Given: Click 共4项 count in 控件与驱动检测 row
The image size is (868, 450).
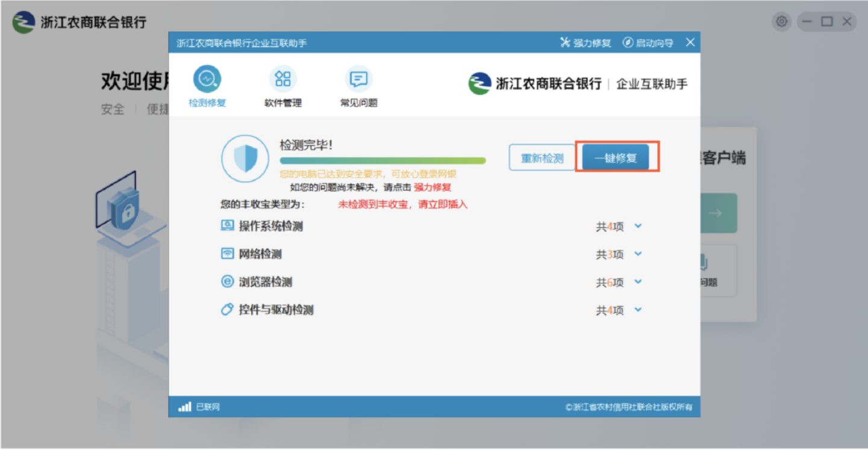Looking at the screenshot, I should click(610, 311).
